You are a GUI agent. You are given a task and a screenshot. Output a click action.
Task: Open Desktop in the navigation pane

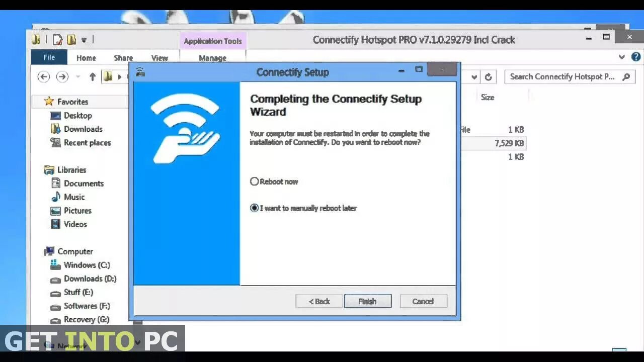coord(78,115)
